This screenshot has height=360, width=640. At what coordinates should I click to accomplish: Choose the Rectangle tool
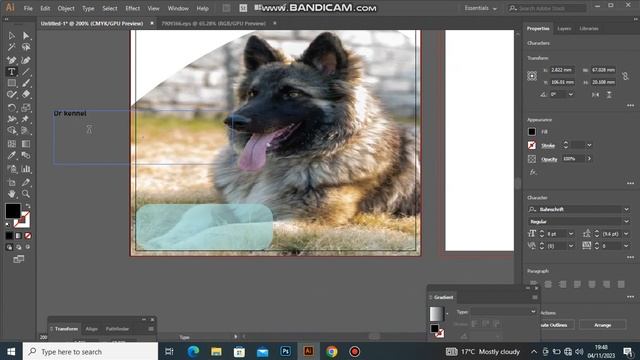pos(11,83)
